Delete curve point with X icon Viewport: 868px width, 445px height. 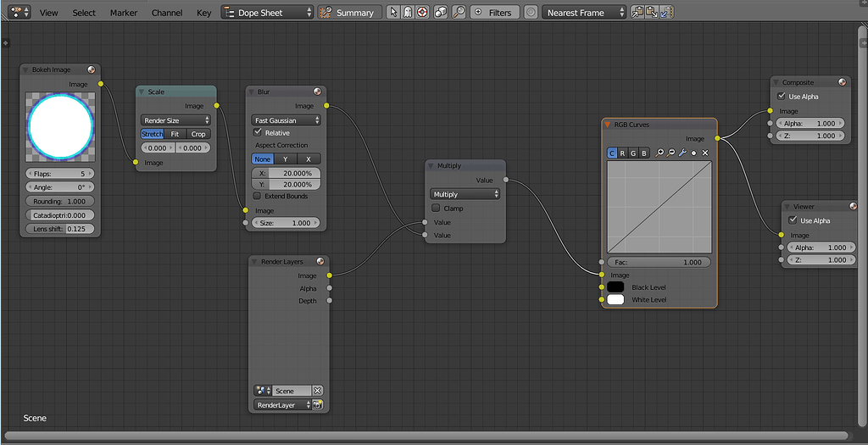click(705, 153)
